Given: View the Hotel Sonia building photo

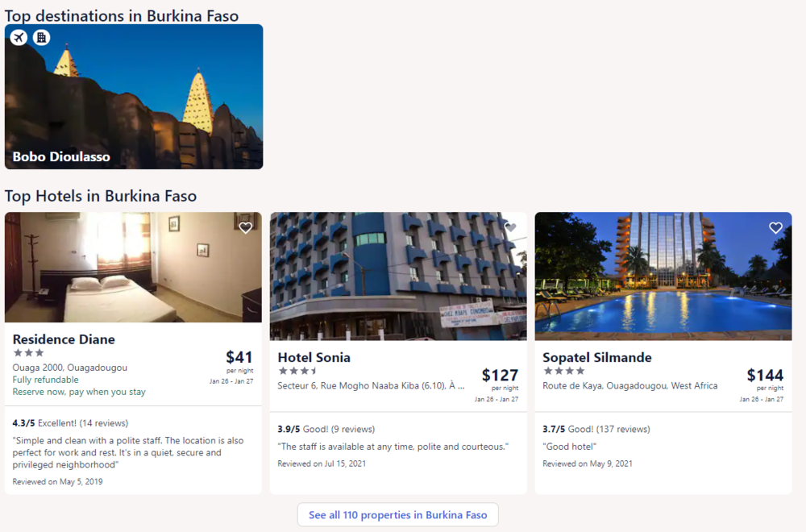Looking at the screenshot, I should coord(398,276).
